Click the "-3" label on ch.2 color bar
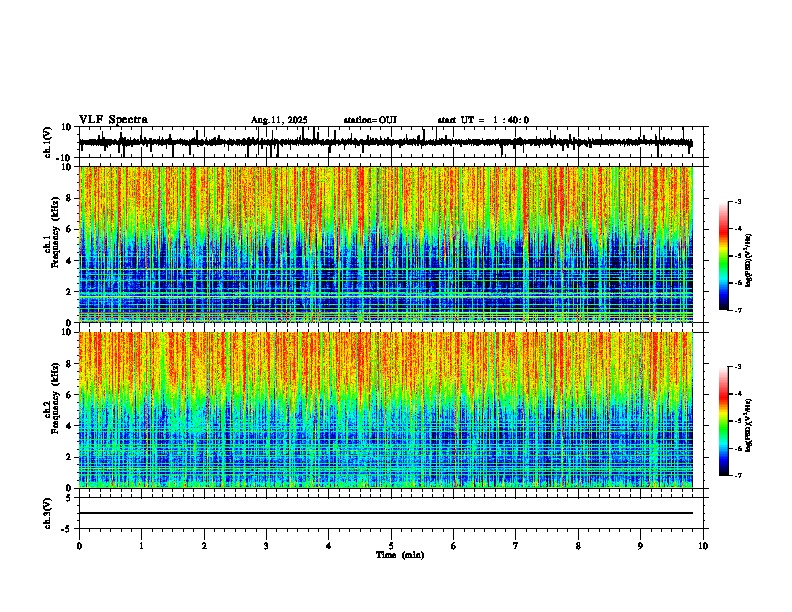The height and width of the screenshot is (612, 792). [738, 367]
